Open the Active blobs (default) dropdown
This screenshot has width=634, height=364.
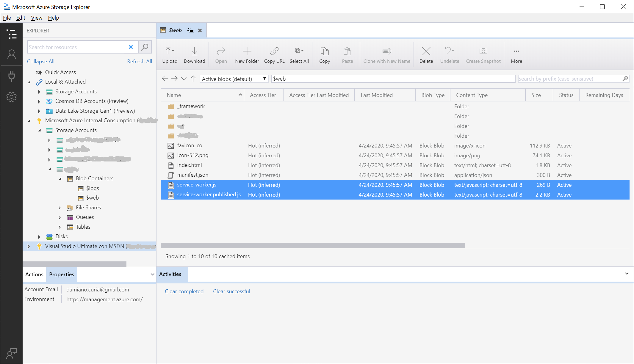click(x=234, y=79)
